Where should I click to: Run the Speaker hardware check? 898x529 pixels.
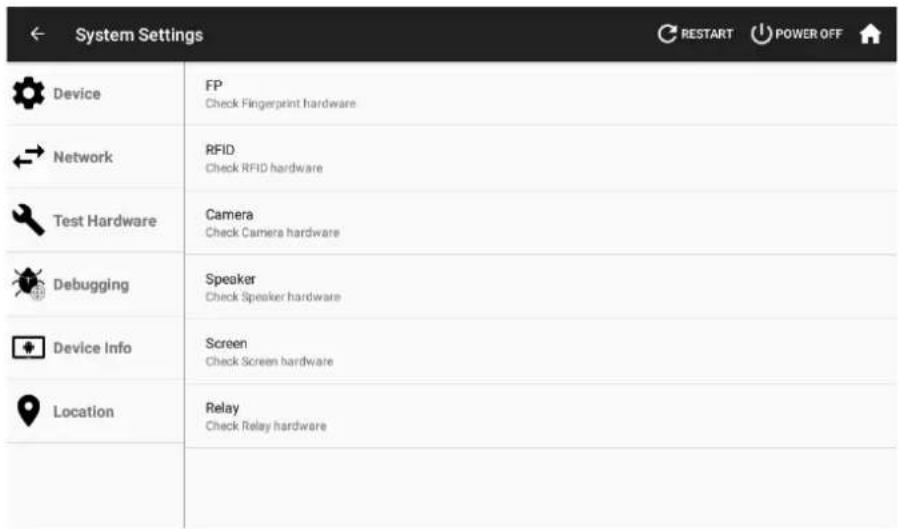(541, 287)
